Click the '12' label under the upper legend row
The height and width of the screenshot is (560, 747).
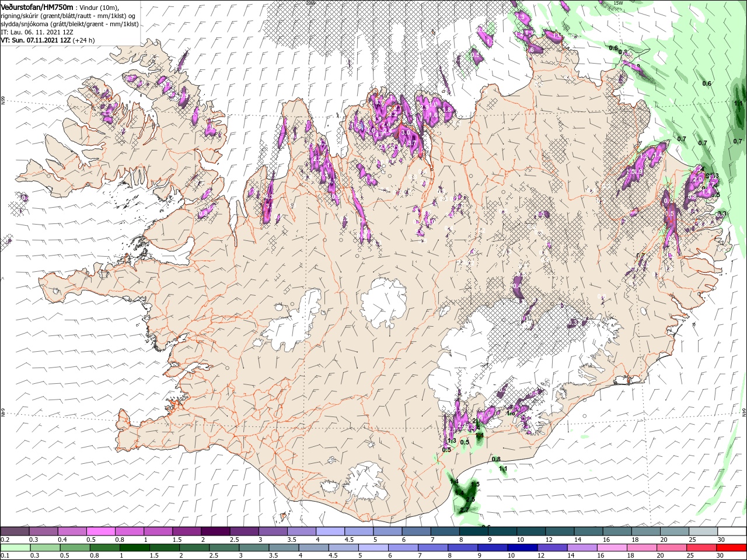549,540
